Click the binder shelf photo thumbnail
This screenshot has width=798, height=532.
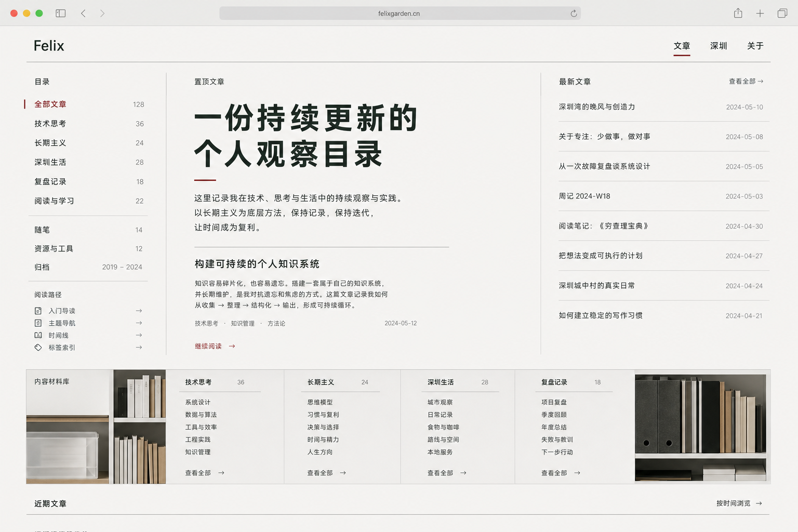[700, 428]
